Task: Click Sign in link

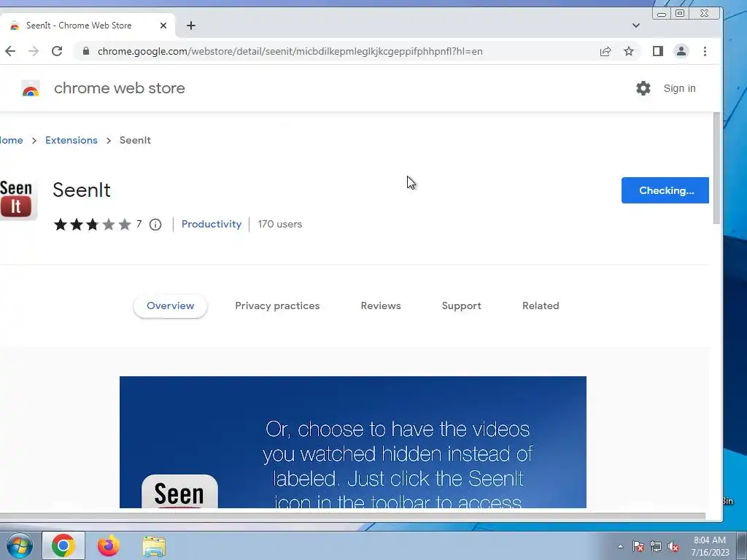Action: (x=679, y=88)
